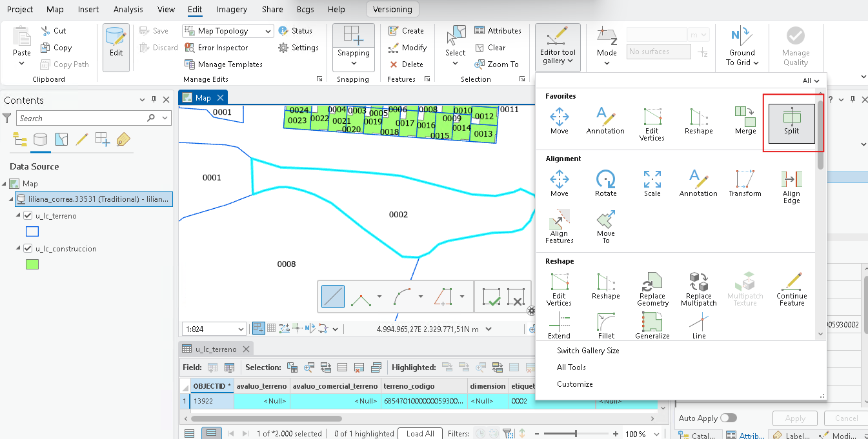Select the Split tool in Favorites
The image size is (868, 439).
click(791, 123)
